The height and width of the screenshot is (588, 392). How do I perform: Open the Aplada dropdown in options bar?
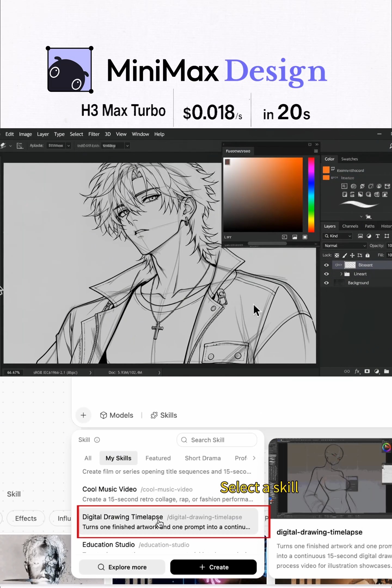pyautogui.click(x=59, y=146)
